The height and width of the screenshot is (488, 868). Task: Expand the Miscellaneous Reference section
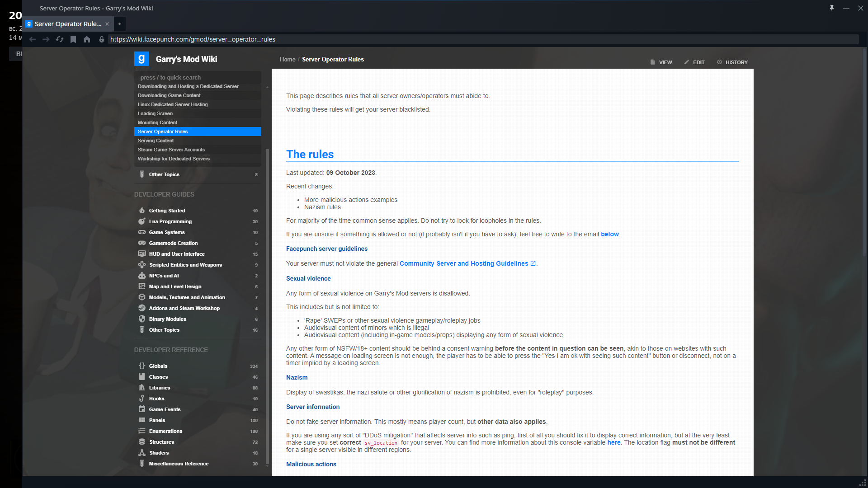pyautogui.click(x=198, y=464)
